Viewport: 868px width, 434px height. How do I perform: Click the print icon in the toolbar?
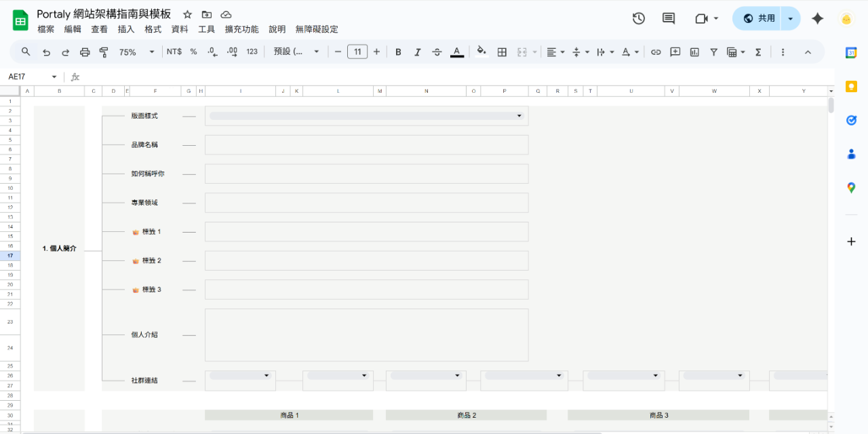tap(85, 52)
